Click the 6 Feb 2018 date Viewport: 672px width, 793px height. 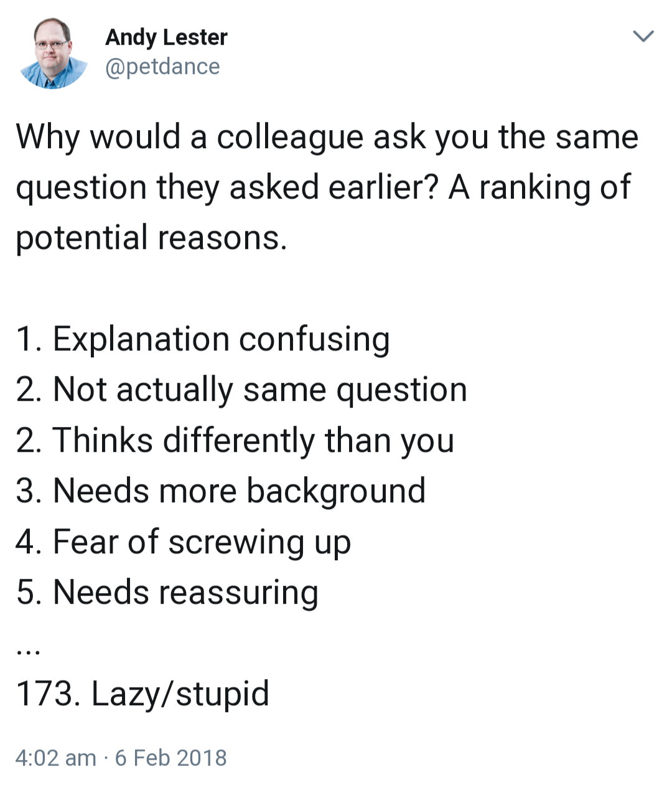tap(171, 758)
